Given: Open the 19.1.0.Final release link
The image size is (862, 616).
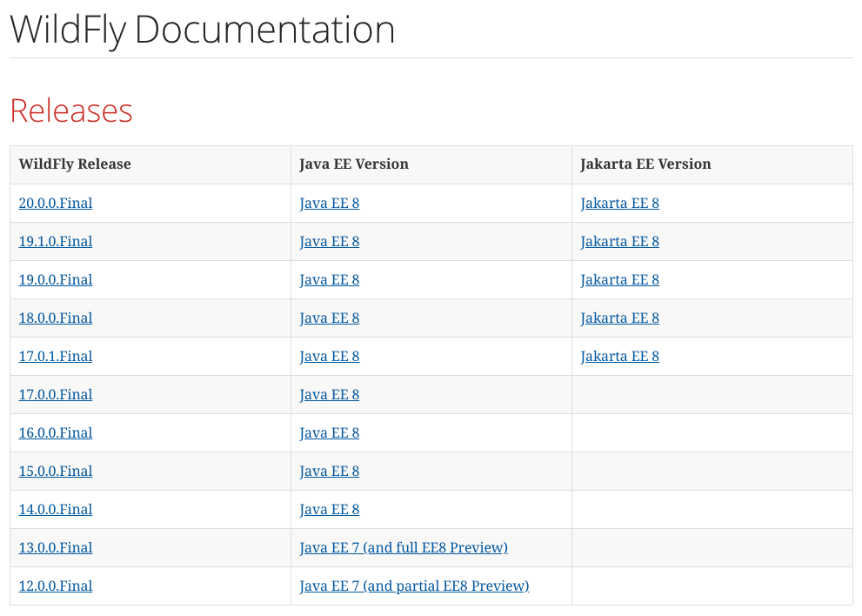Looking at the screenshot, I should [56, 242].
